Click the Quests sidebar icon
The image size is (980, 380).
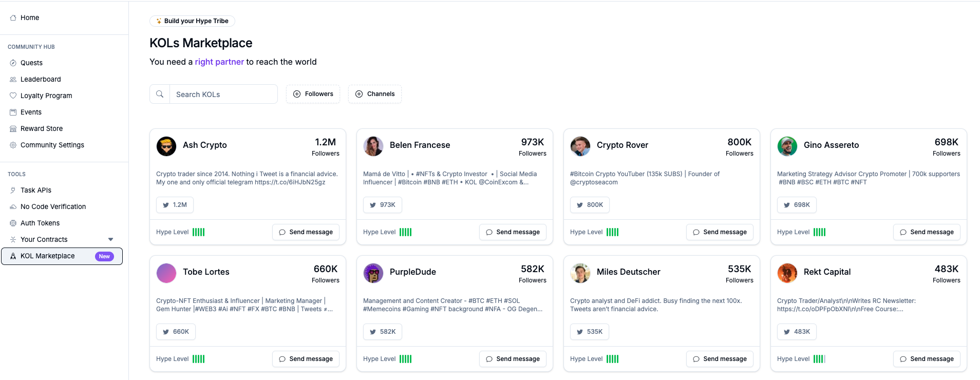tap(13, 63)
